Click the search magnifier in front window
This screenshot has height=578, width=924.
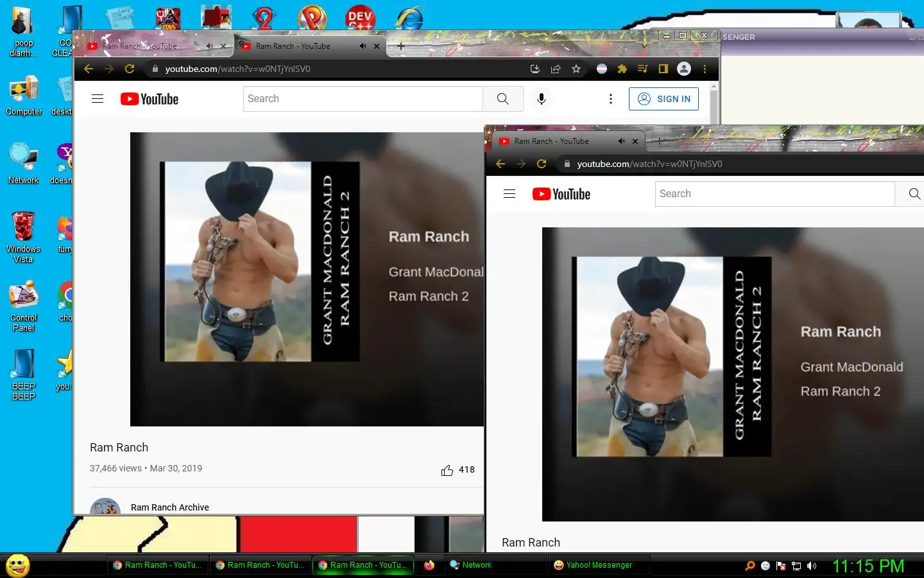point(914,194)
